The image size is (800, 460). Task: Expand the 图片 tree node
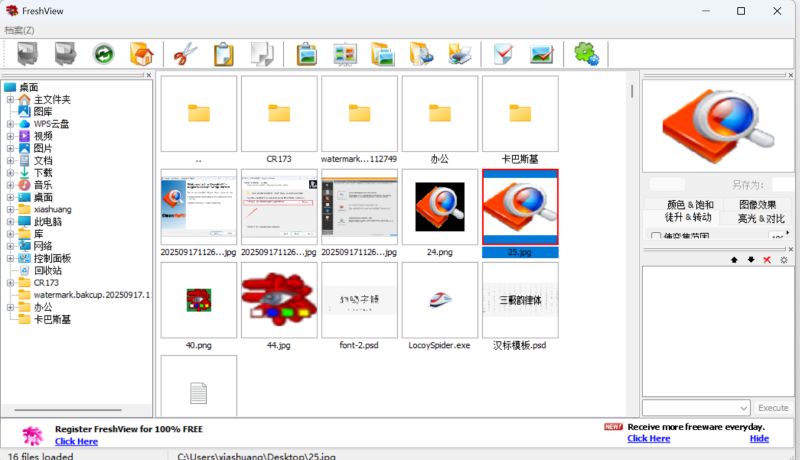click(x=10, y=148)
